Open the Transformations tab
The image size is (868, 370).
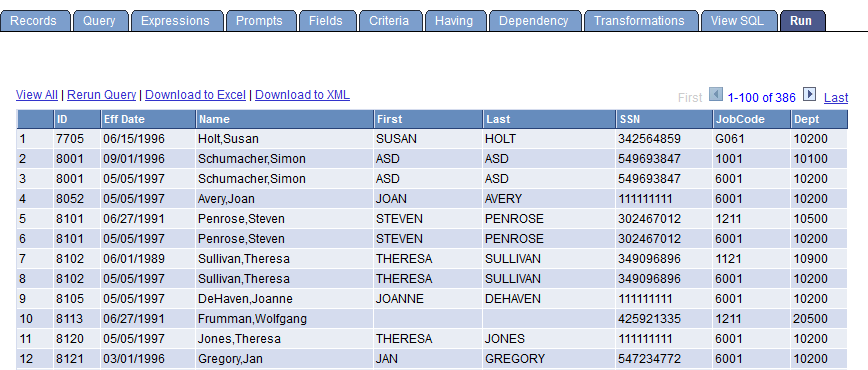pos(640,21)
